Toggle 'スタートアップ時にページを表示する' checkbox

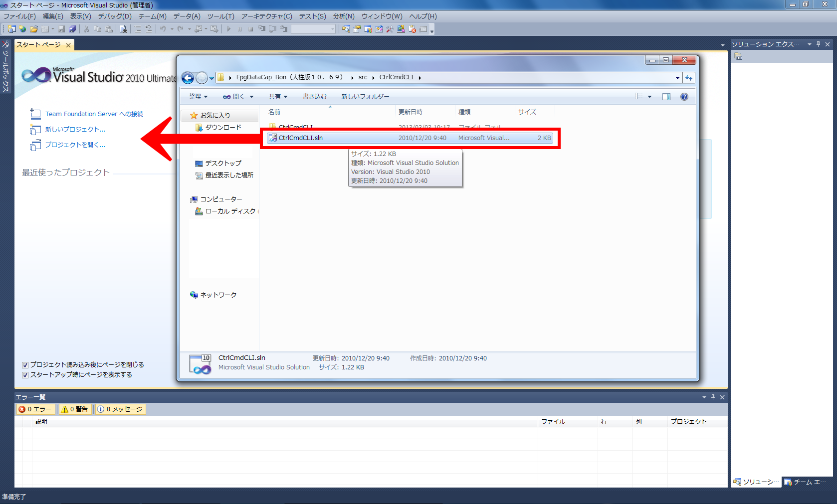tap(25, 375)
